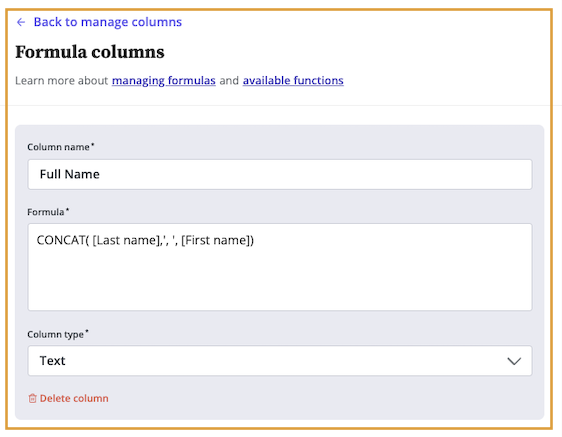
Task: Click the Formula field label
Action: [48, 212]
